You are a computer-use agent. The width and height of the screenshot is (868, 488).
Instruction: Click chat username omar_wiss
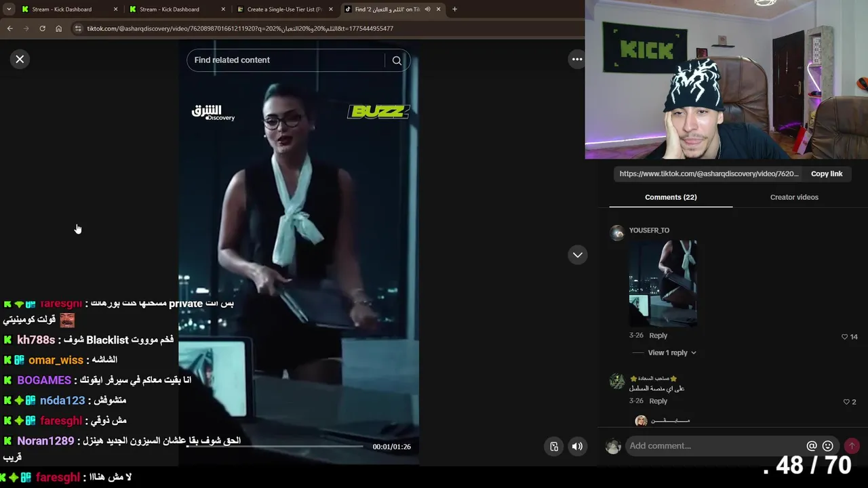click(x=56, y=360)
